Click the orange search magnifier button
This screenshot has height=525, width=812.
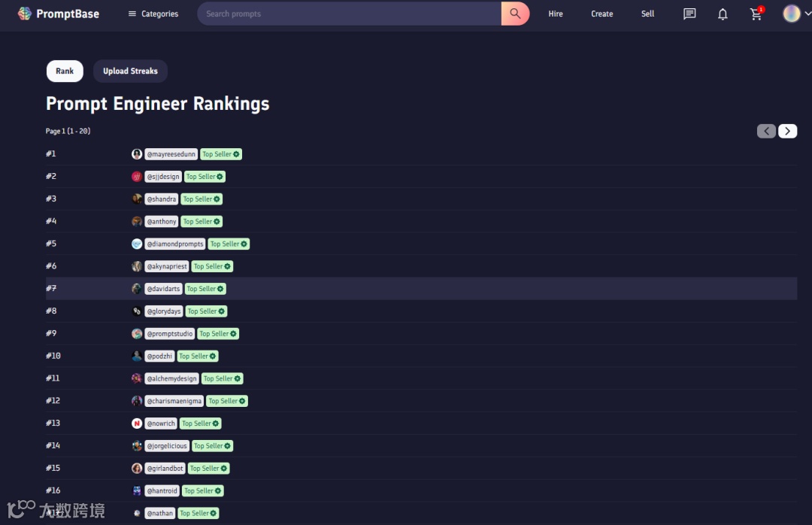point(515,14)
